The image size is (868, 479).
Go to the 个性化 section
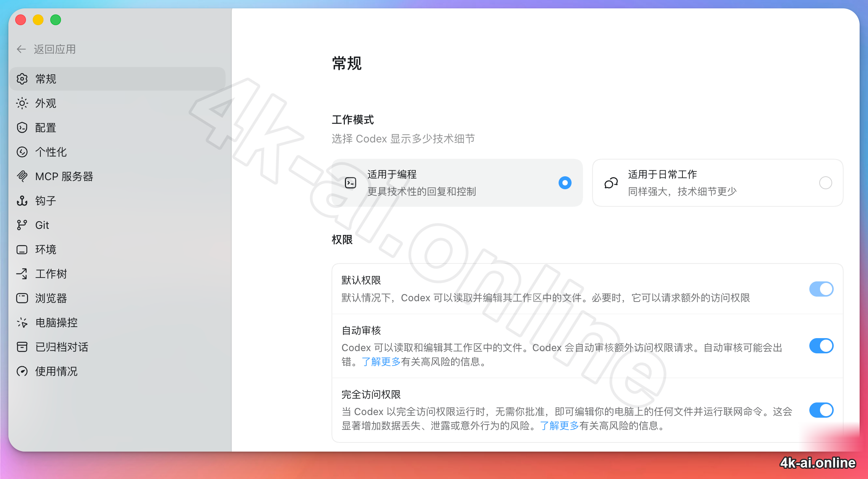118,152
